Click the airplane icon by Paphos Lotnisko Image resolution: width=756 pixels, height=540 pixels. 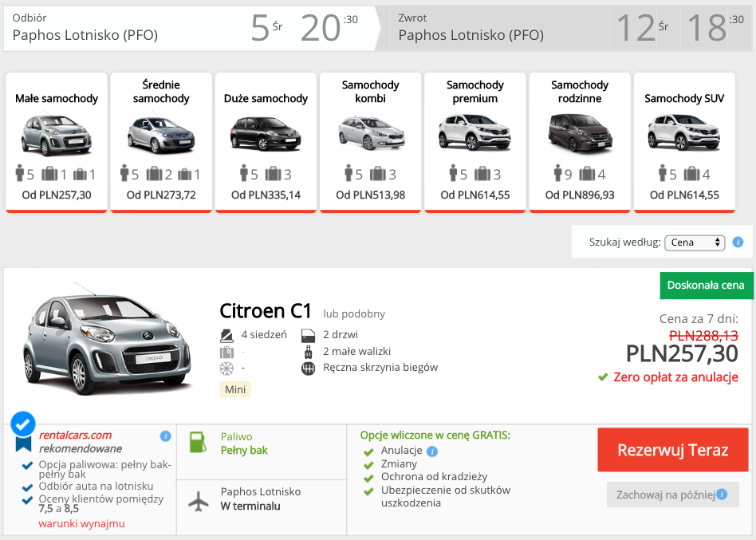coord(198,502)
